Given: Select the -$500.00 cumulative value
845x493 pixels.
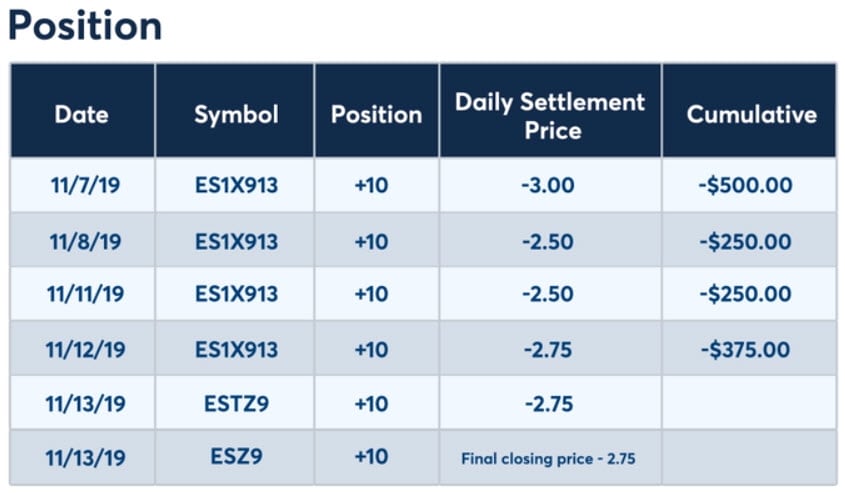Looking at the screenshot, I should point(746,187).
